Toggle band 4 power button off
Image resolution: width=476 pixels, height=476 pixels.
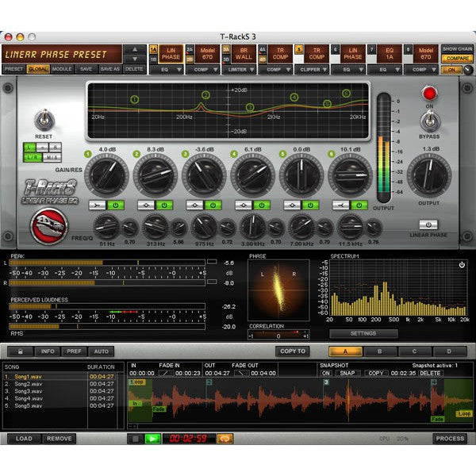262,205
